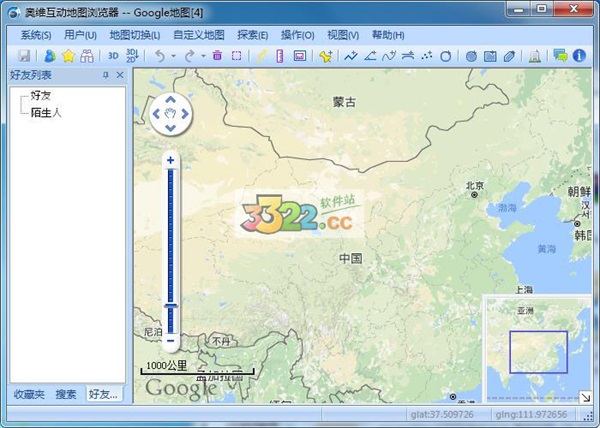Toggle the 3D/2D switch icon
Image resolution: width=600 pixels, height=428 pixels.
point(132,56)
